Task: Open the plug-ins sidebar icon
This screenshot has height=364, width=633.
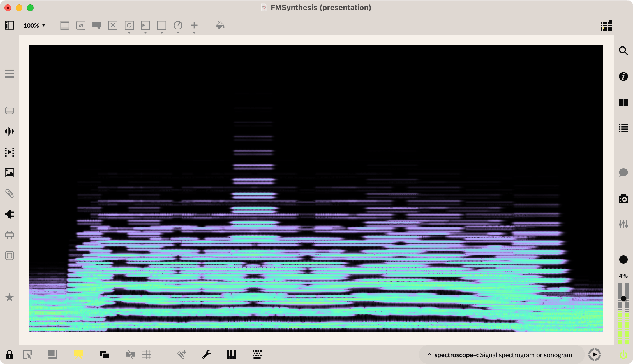Action: click(10, 214)
